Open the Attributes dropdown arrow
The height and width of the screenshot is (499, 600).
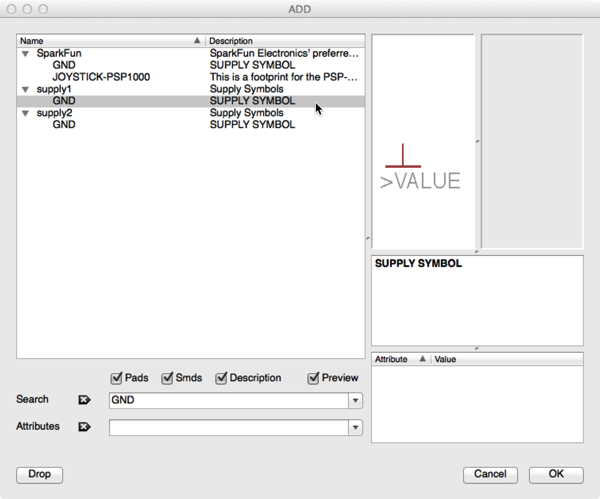click(355, 427)
